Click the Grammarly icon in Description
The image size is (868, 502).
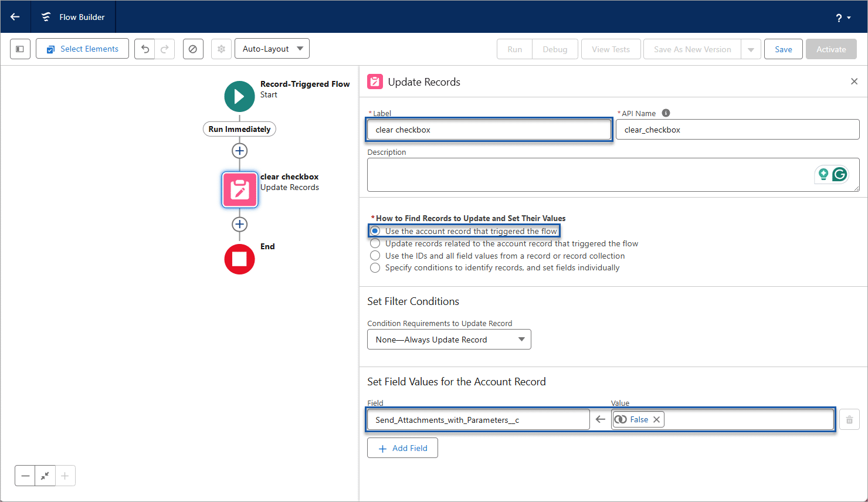[x=840, y=174]
